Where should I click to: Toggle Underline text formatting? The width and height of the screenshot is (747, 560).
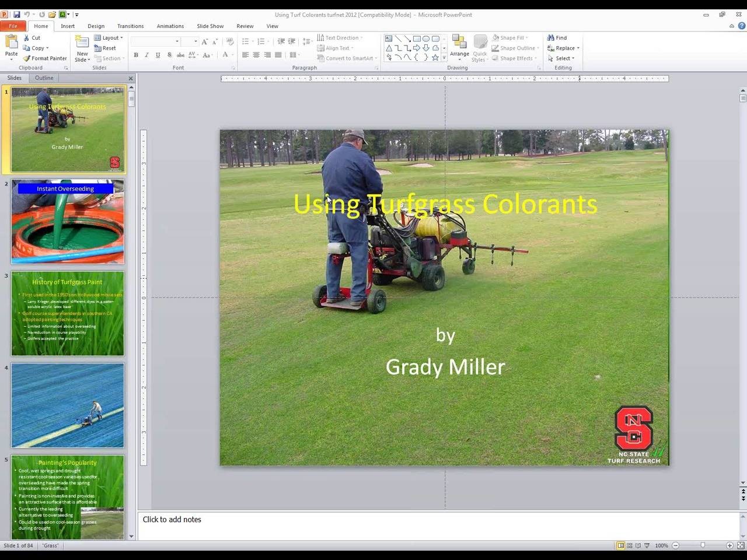coord(158,55)
